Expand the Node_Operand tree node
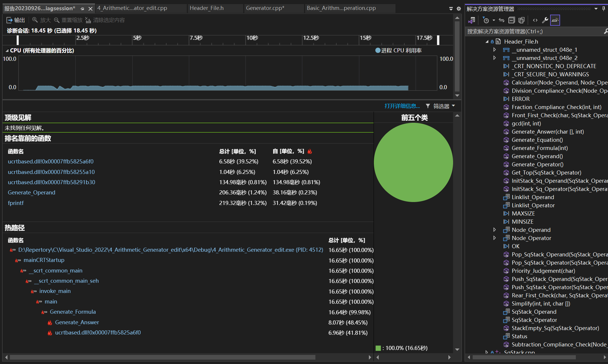 495,230
